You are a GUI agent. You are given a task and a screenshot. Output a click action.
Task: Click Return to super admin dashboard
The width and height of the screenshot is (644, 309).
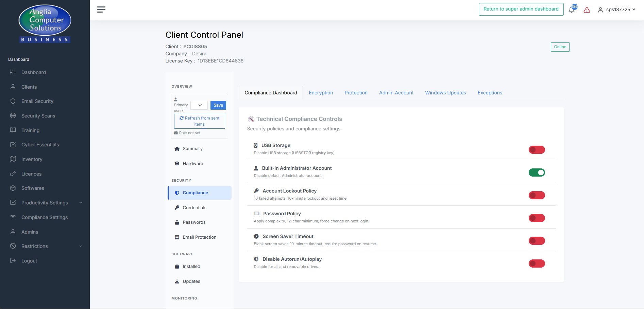point(521,9)
